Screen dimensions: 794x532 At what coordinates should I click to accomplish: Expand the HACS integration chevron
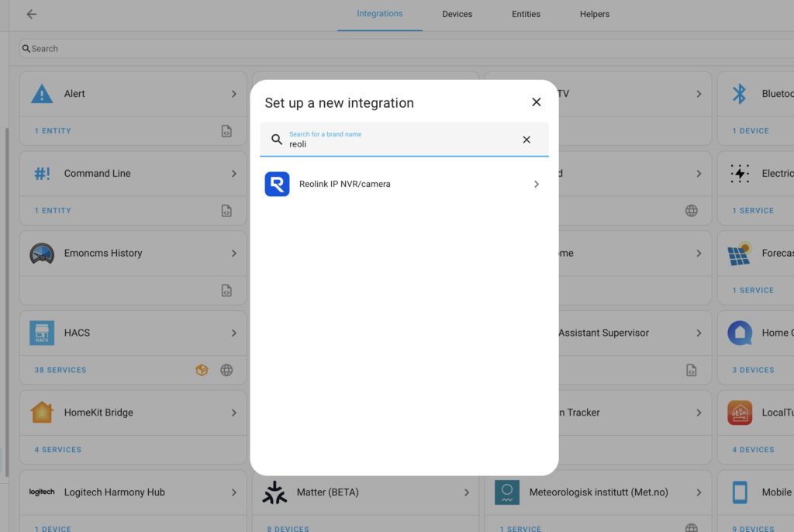pos(234,333)
